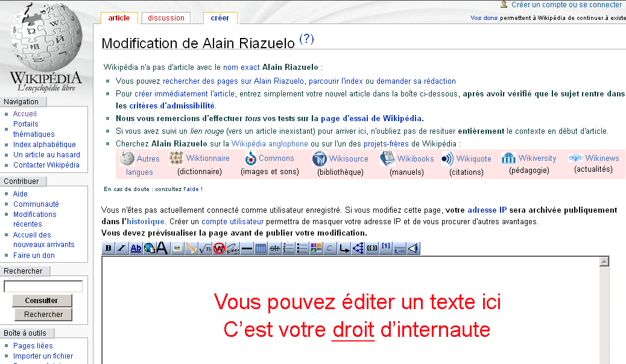Insert an external link with the globe icon
The height and width of the screenshot is (364, 626).
150,248
